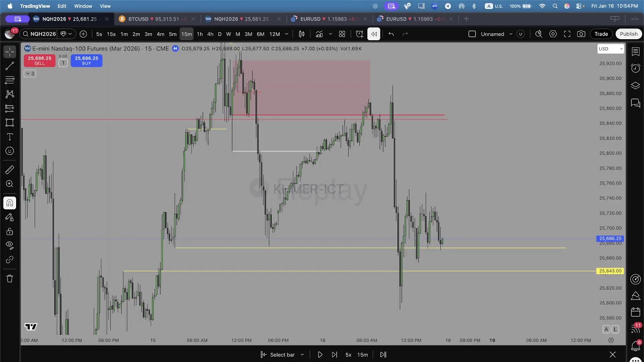Play the bar replay

(320, 354)
